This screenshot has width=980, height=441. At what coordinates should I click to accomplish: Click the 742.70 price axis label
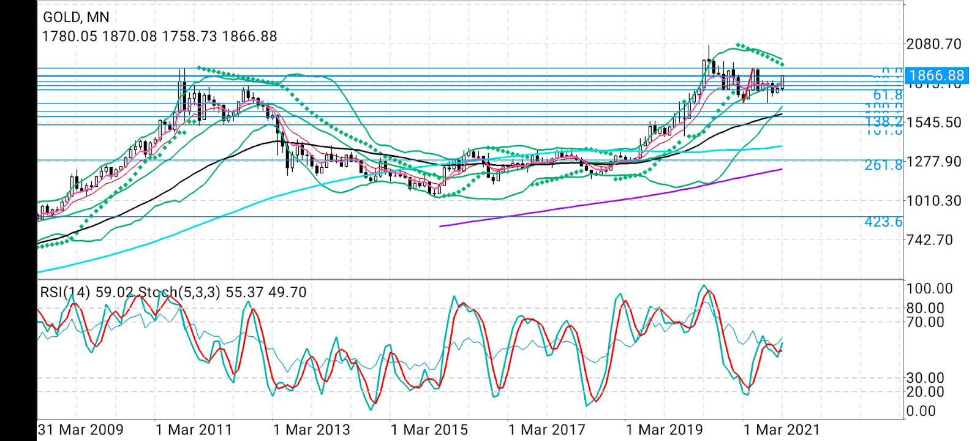click(929, 239)
